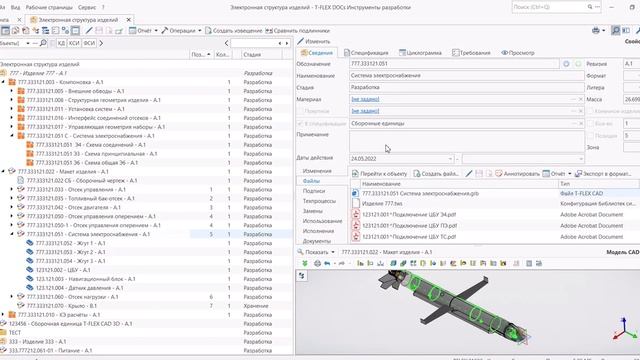Click the pencil edit icon in the top toolbar
The image size is (640, 360).
tap(89, 31)
